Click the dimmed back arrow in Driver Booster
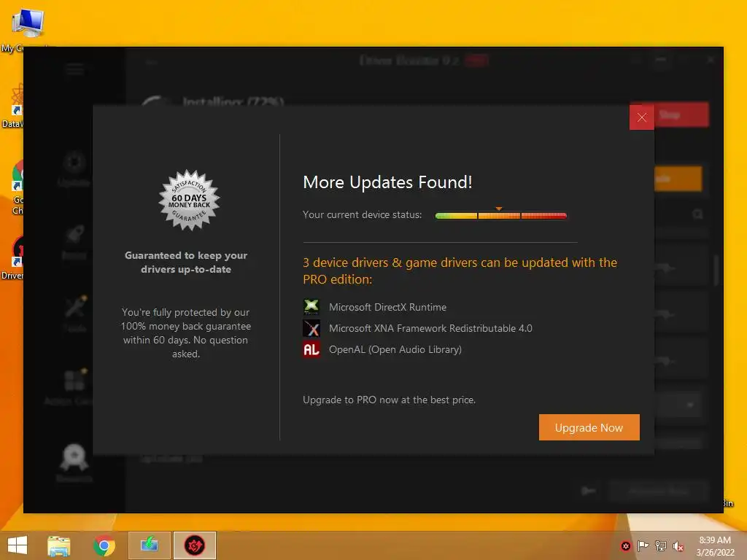 (x=151, y=62)
